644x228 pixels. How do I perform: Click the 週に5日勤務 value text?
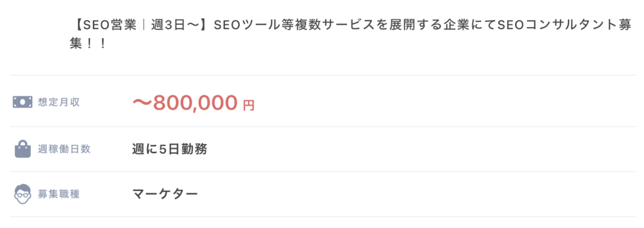click(x=170, y=149)
